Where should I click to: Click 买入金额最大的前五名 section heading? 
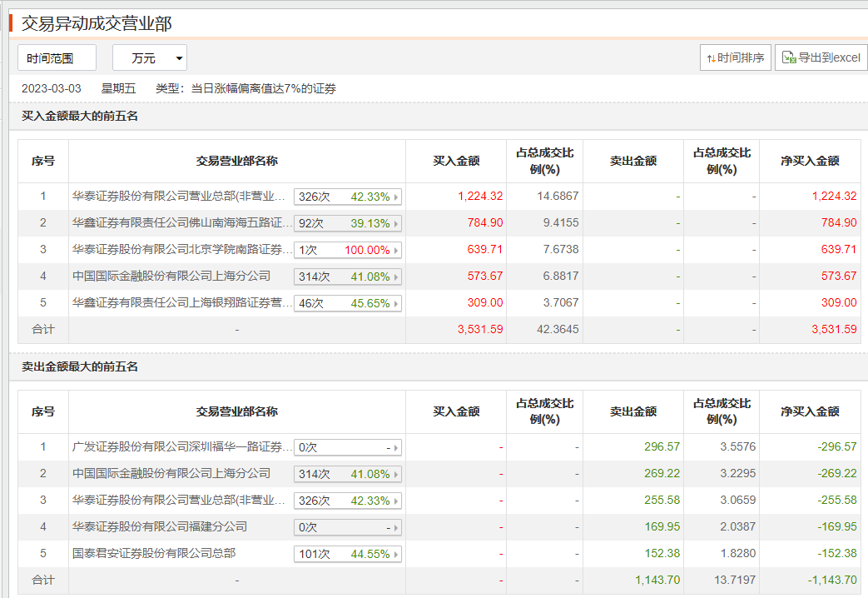pyautogui.click(x=80, y=116)
